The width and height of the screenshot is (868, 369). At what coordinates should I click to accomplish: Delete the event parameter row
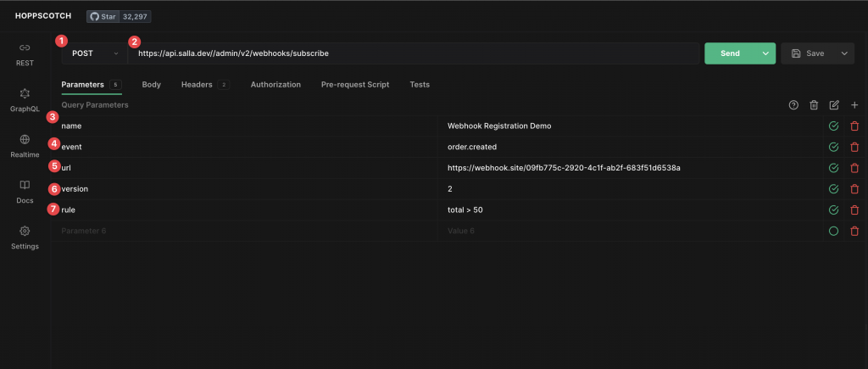pyautogui.click(x=854, y=148)
